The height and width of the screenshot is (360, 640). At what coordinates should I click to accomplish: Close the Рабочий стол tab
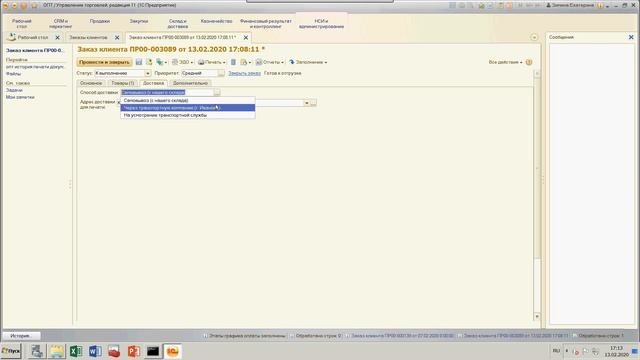57,37
